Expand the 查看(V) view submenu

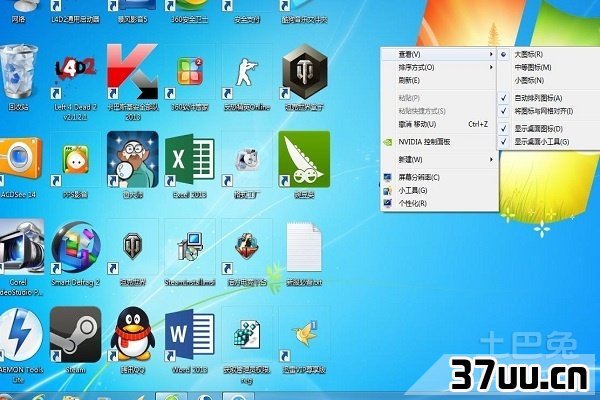click(439, 54)
